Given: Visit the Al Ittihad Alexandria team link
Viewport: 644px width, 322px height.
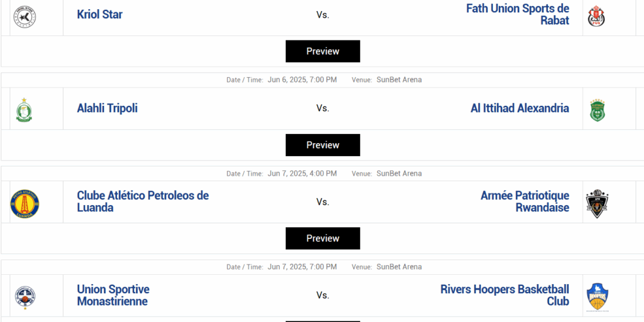Looking at the screenshot, I should click(x=520, y=108).
